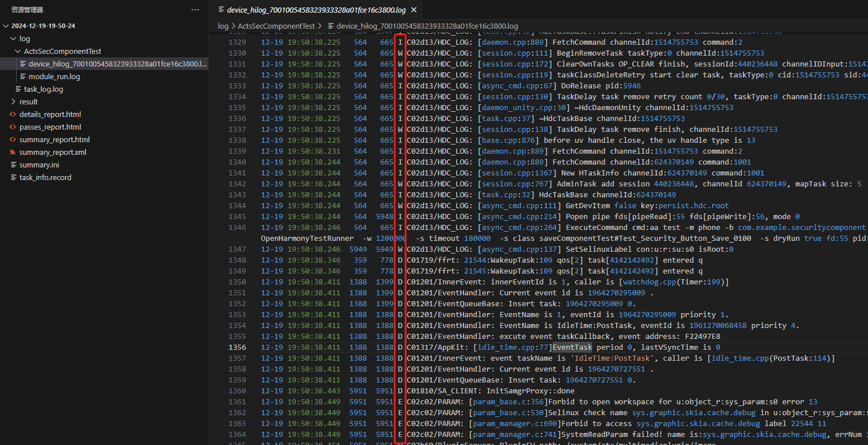Image resolution: width=868 pixels, height=445 pixels.
Task: Click the summary.ini file icon
Action: (x=14, y=165)
